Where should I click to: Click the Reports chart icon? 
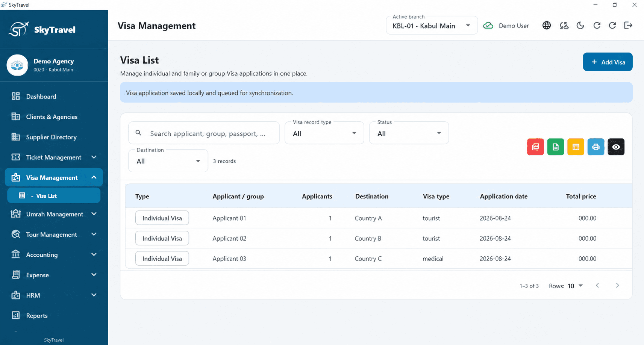pos(16,315)
